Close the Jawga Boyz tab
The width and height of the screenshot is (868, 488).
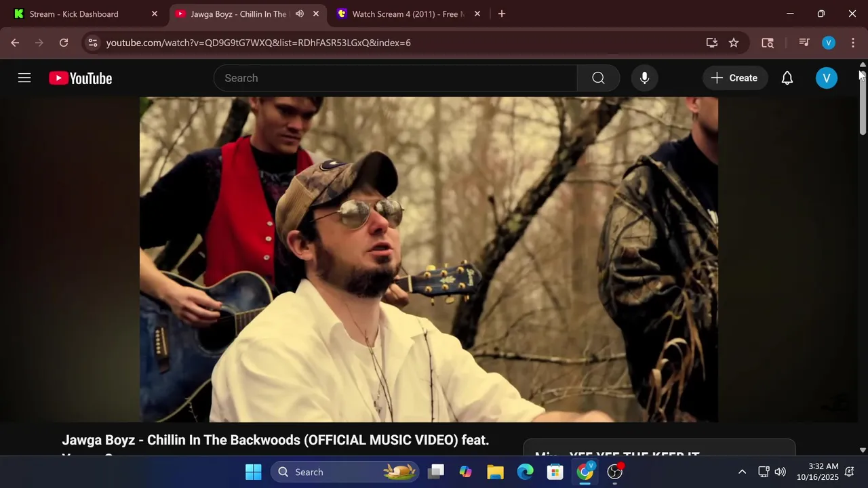316,14
